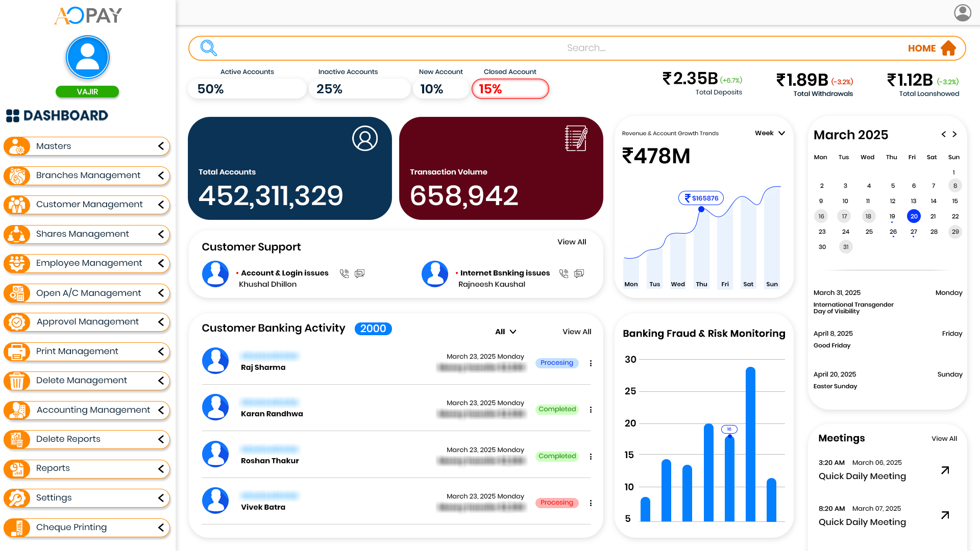Click View All in Meetings panel
The height and width of the screenshot is (551, 980).
coord(944,438)
